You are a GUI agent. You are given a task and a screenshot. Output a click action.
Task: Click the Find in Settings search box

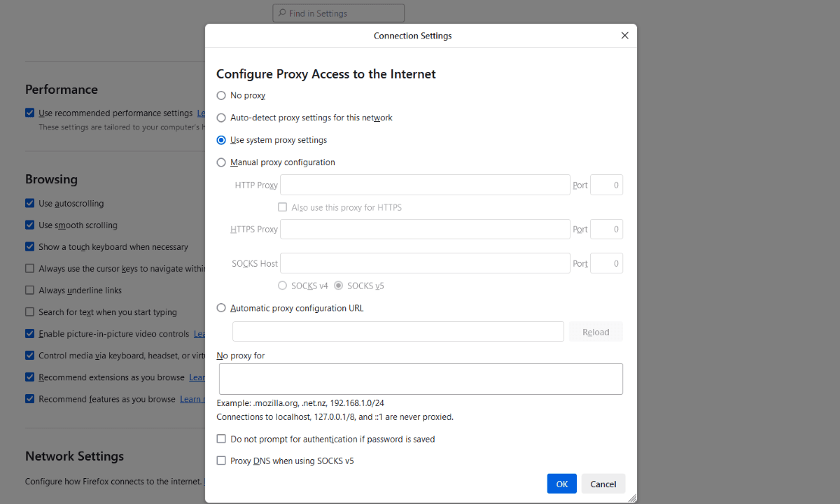[x=339, y=13]
